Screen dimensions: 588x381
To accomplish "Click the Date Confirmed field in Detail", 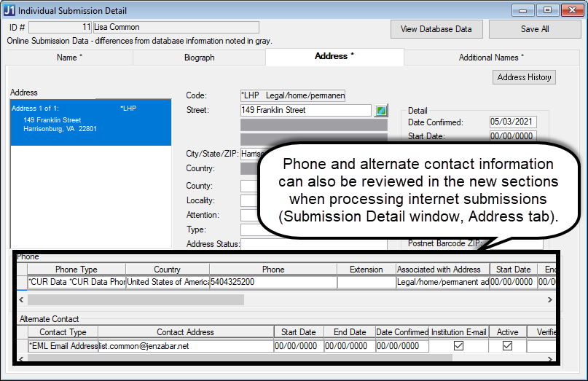I will pyautogui.click(x=512, y=122).
